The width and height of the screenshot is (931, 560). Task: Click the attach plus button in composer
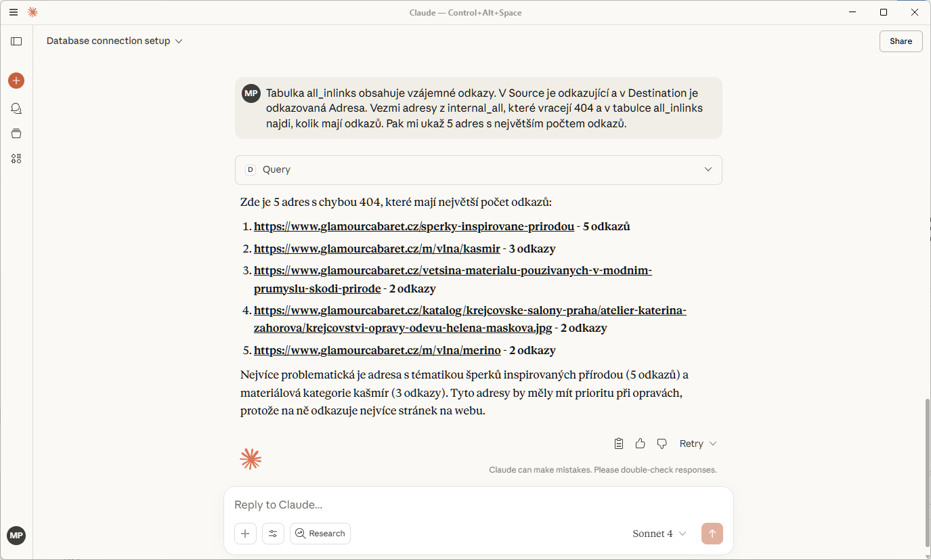[245, 534]
